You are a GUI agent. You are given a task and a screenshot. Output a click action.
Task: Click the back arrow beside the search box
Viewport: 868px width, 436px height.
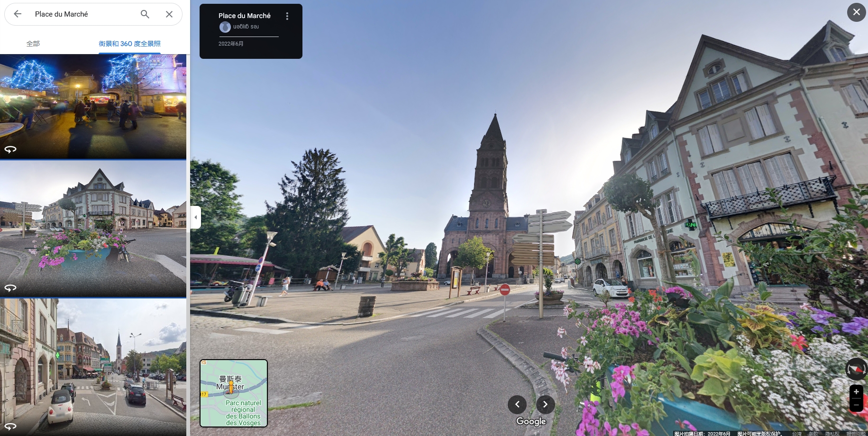pos(18,14)
